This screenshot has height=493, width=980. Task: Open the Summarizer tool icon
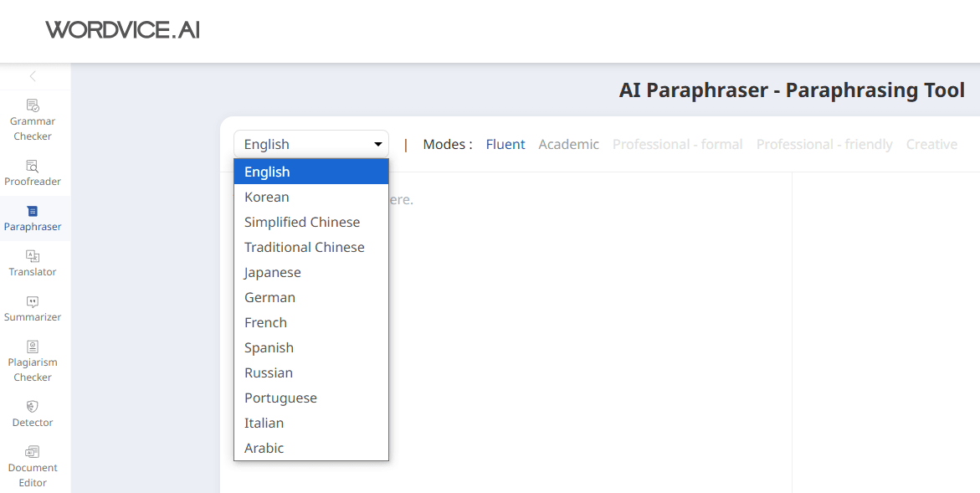[33, 301]
